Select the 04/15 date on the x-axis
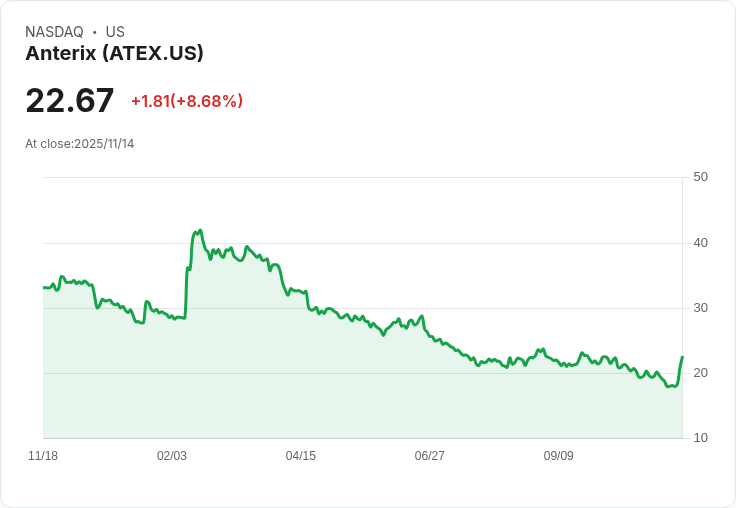 (301, 456)
